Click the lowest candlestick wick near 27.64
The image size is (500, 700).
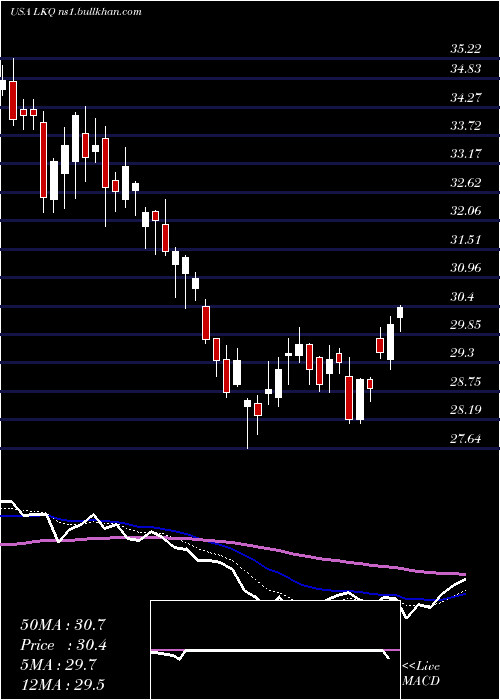point(247,424)
